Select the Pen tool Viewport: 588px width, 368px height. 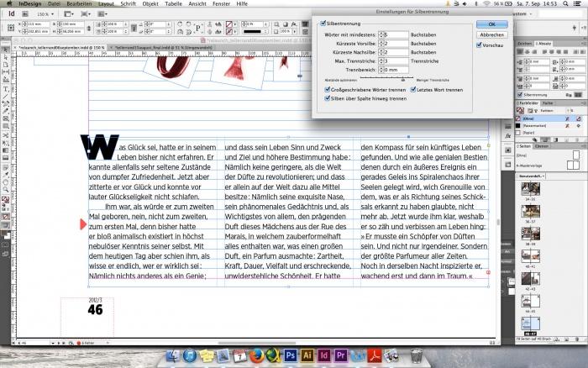pyautogui.click(x=6, y=104)
